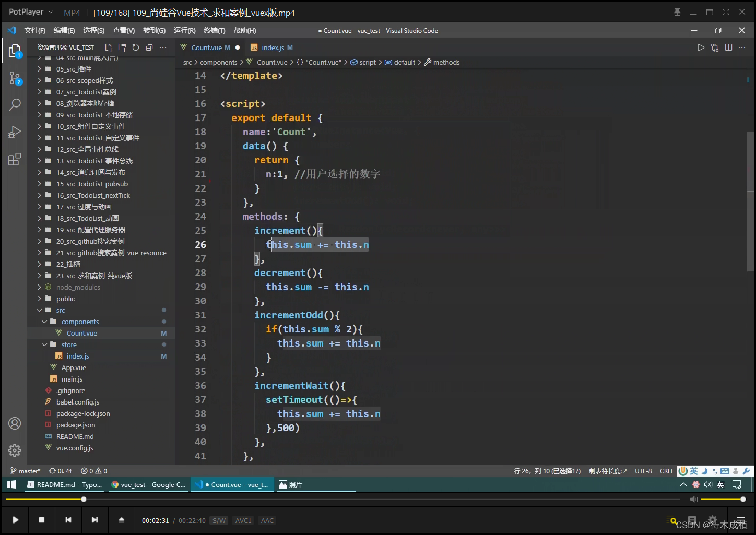Viewport: 756px width, 535px height.
Task: Open the 查看(V) menu
Action: 123,30
